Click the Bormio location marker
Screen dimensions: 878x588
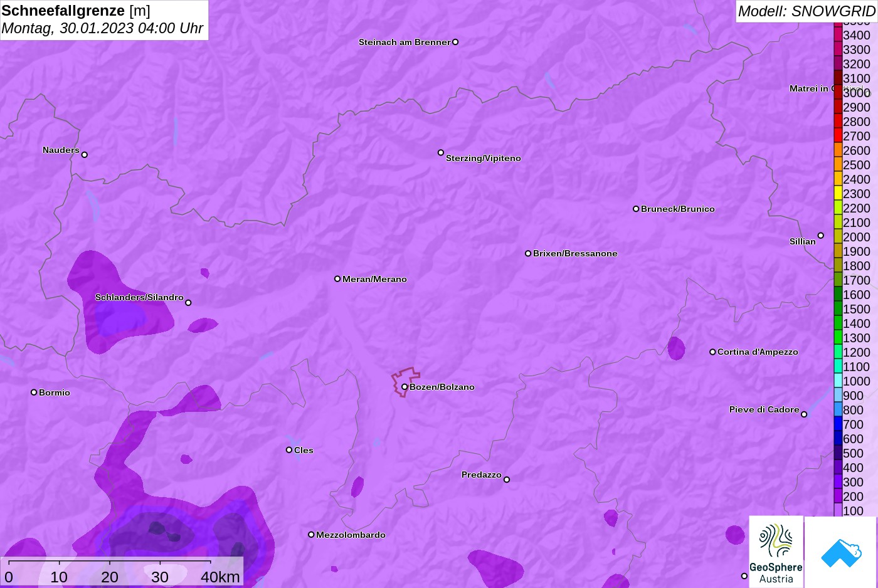click(x=34, y=392)
